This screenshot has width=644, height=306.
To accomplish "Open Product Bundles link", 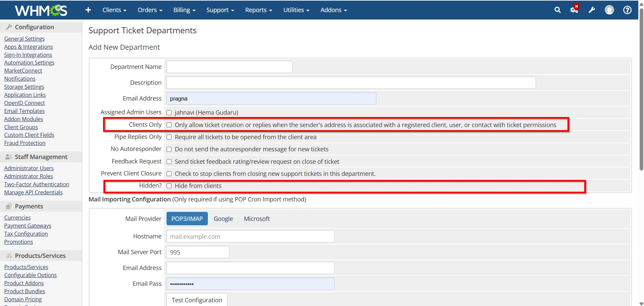I will 25,291.
